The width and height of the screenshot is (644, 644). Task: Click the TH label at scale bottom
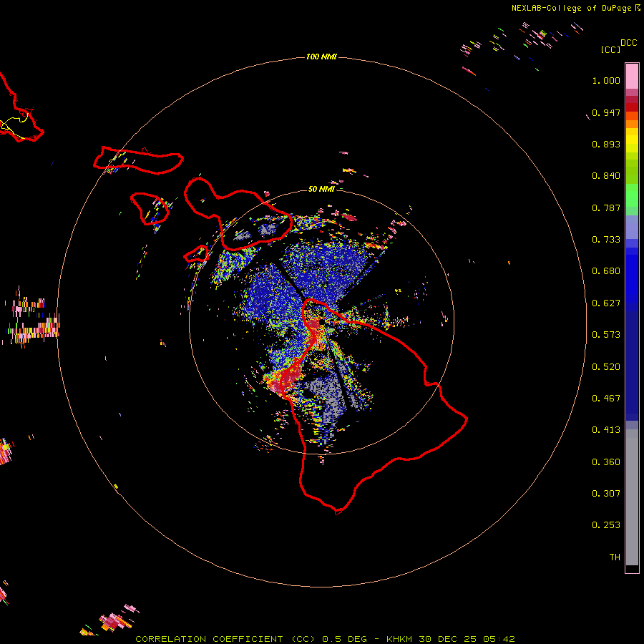pos(615,557)
